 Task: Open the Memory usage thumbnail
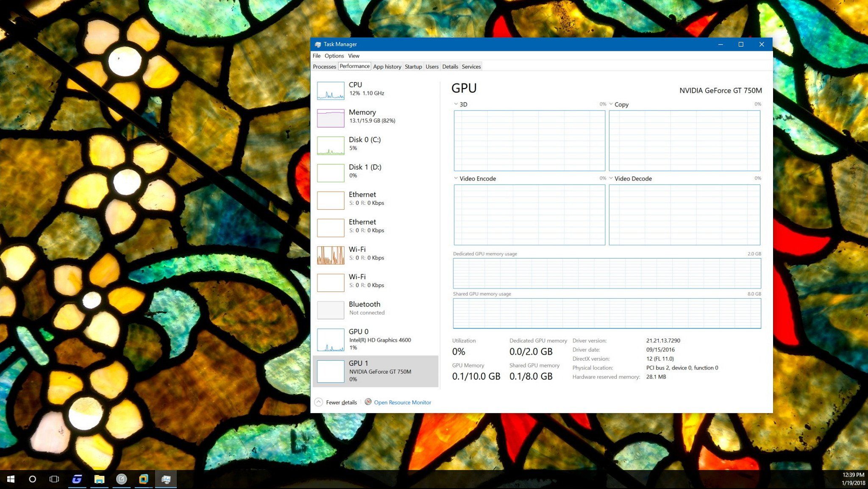[331, 118]
